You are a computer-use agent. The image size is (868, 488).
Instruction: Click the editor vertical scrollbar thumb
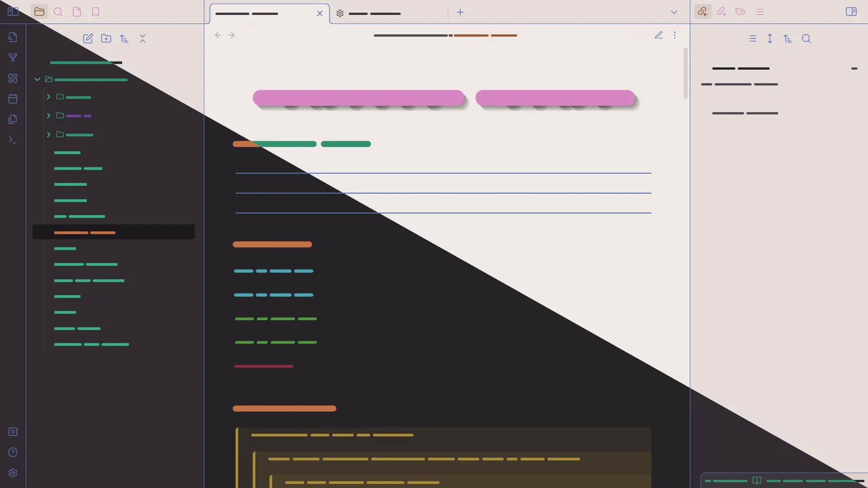click(686, 73)
